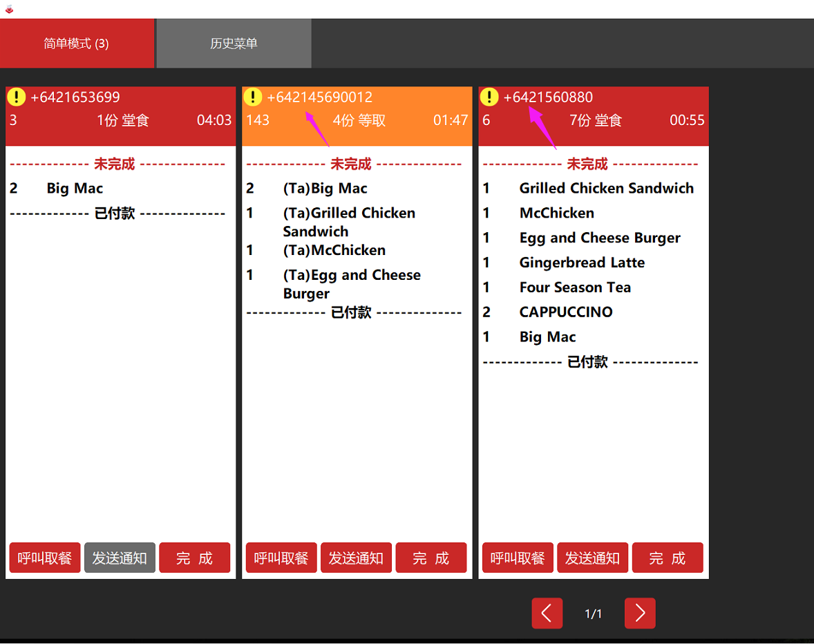
Task: Click the warning icon on order +6421560880
Action: pyautogui.click(x=489, y=97)
